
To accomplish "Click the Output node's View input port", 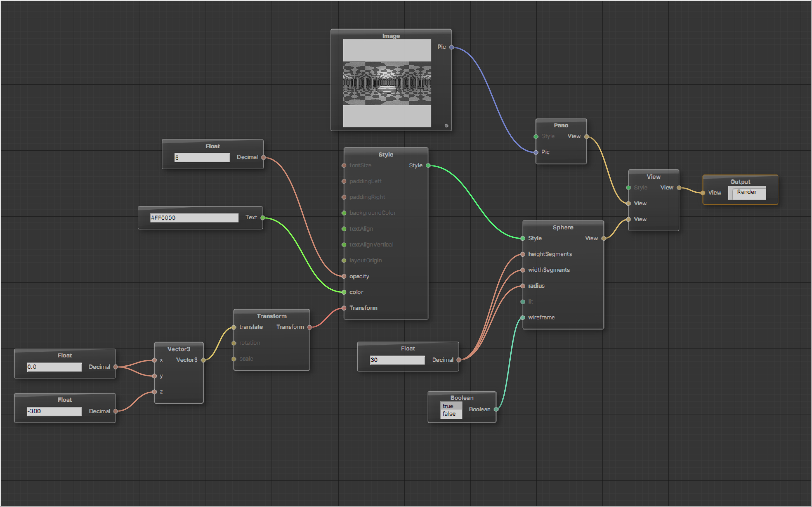I will (x=703, y=193).
